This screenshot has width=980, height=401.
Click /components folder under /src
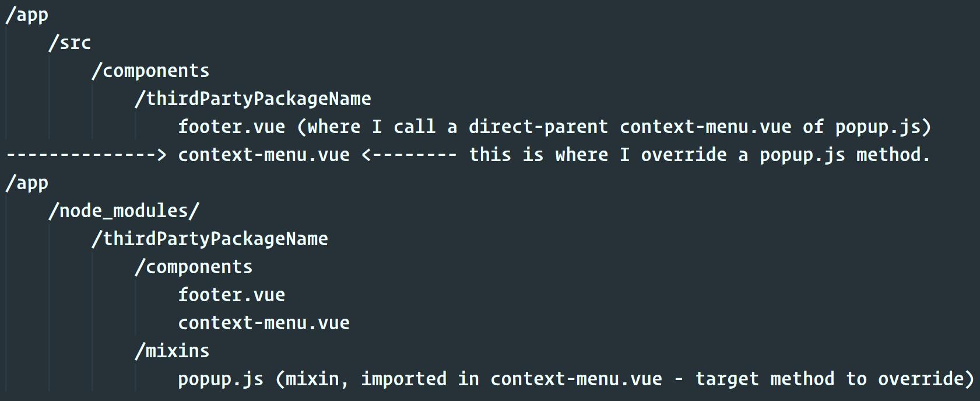click(x=150, y=71)
